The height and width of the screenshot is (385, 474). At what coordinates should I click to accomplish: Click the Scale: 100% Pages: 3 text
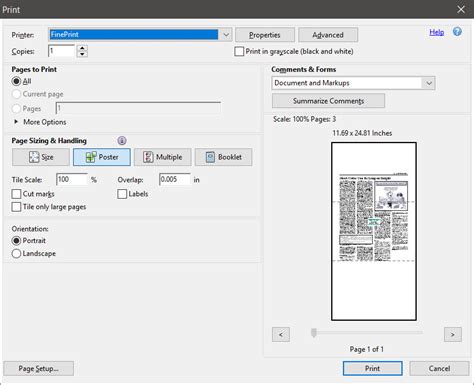pyautogui.click(x=304, y=119)
